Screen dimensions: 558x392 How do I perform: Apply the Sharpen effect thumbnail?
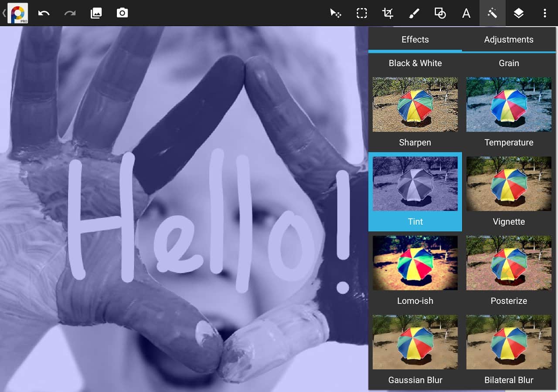[x=415, y=105]
